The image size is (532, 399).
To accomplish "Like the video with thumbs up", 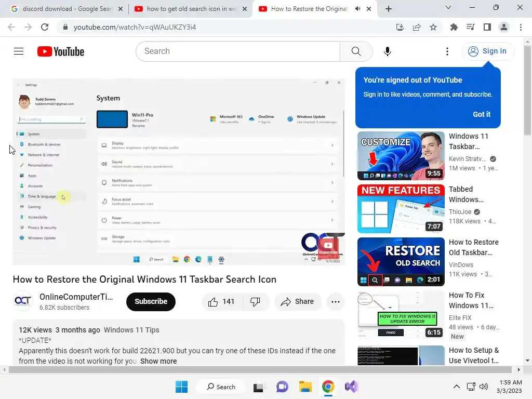I will [x=222, y=302].
